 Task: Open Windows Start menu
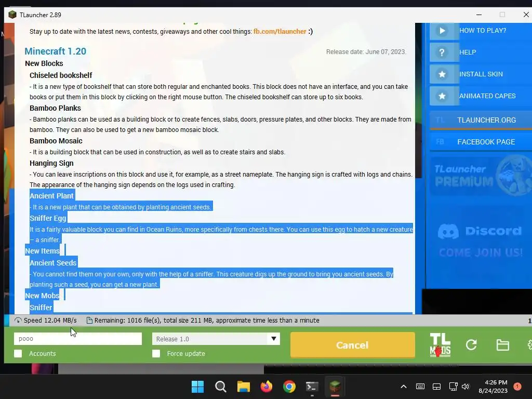[x=197, y=387]
